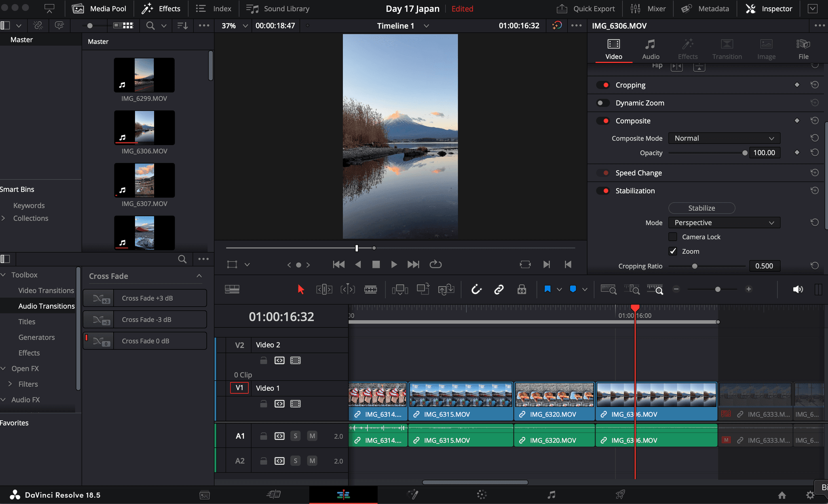Click the Insert Clip toolbar icon
This screenshot has width=828, height=504.
pos(400,289)
